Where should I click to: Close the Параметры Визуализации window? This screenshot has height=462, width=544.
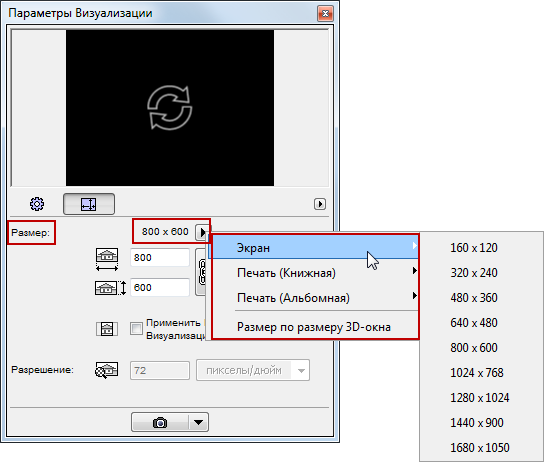(325, 14)
